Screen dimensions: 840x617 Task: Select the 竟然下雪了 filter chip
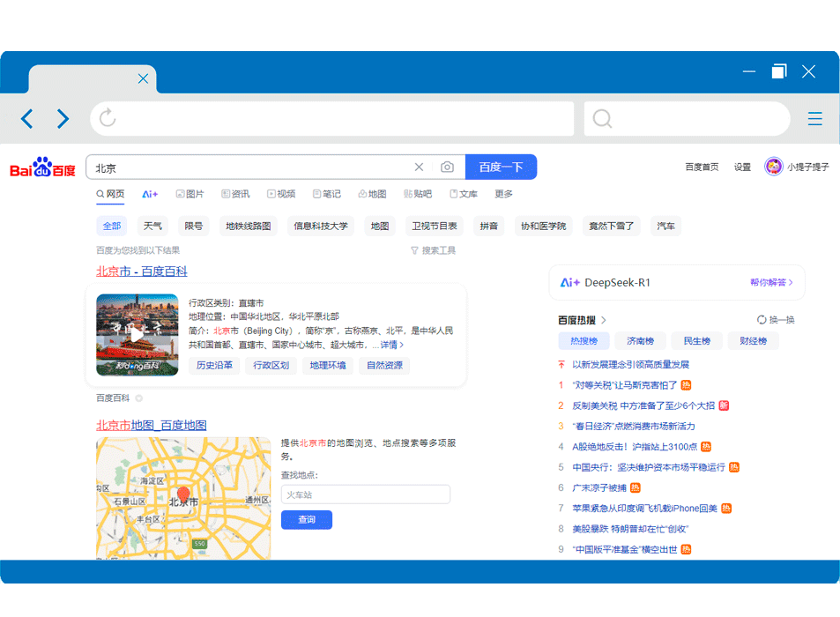(611, 226)
